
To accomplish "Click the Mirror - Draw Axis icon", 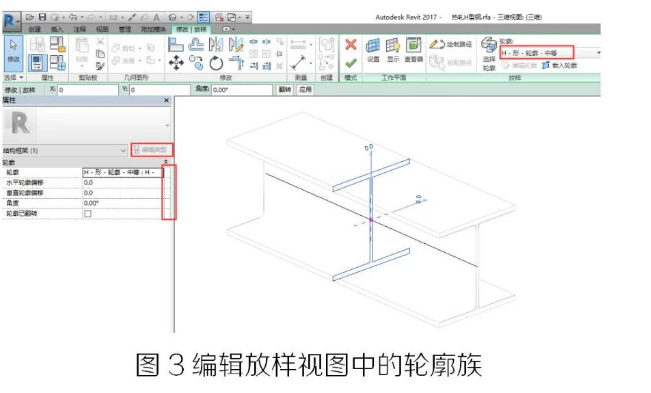I will click(x=236, y=44).
